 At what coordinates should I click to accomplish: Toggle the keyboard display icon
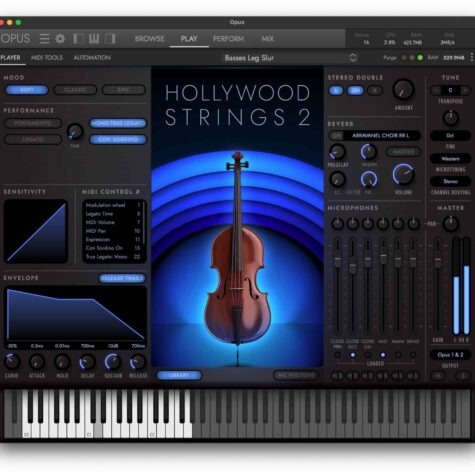[94, 39]
